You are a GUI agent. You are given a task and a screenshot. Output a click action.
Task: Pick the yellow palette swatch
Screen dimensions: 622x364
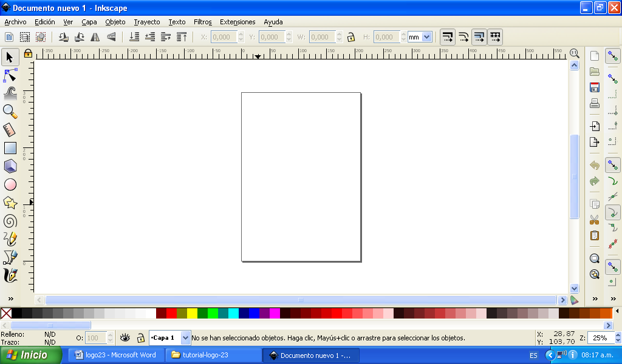click(x=192, y=313)
